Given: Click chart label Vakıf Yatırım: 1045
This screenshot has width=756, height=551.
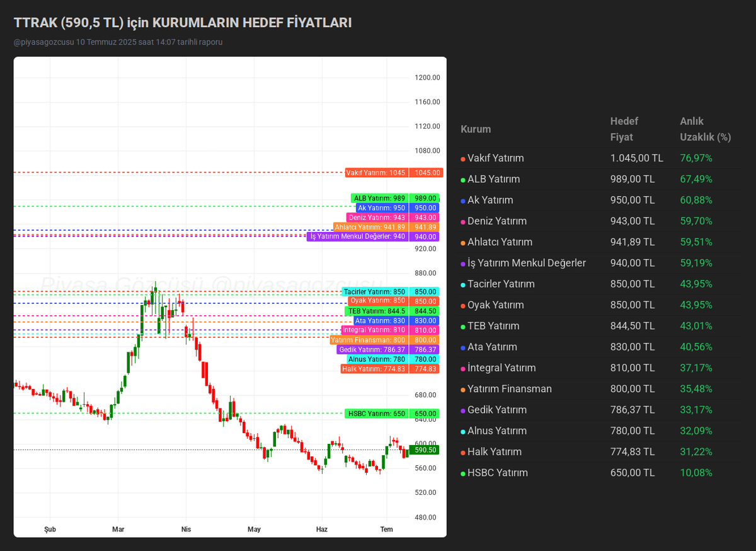Looking at the screenshot, I should pyautogui.click(x=377, y=173).
